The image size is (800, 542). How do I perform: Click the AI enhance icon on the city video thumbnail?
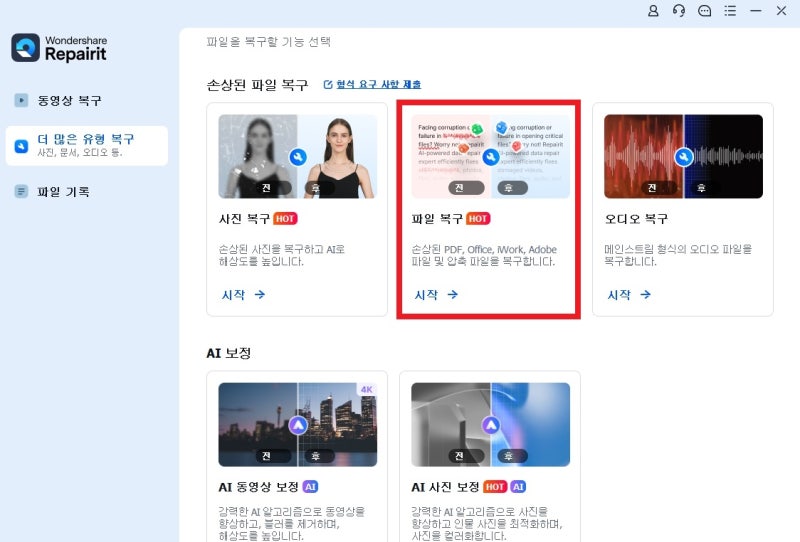(298, 425)
